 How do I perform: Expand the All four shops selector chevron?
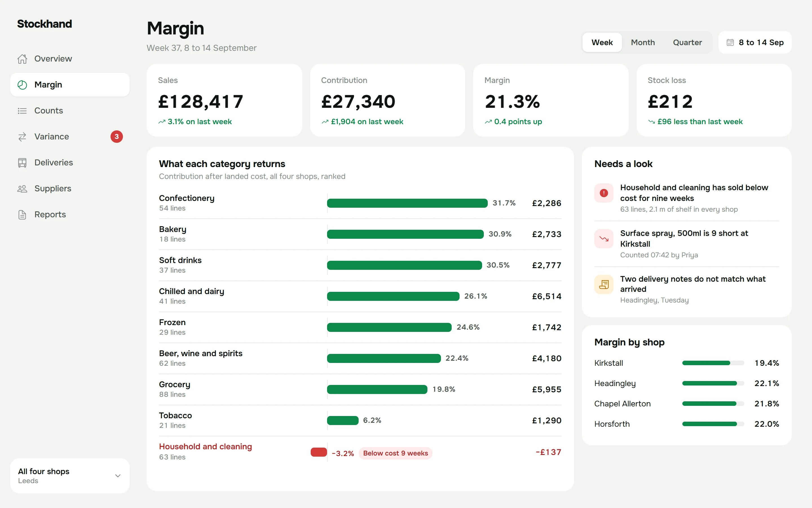point(118,476)
